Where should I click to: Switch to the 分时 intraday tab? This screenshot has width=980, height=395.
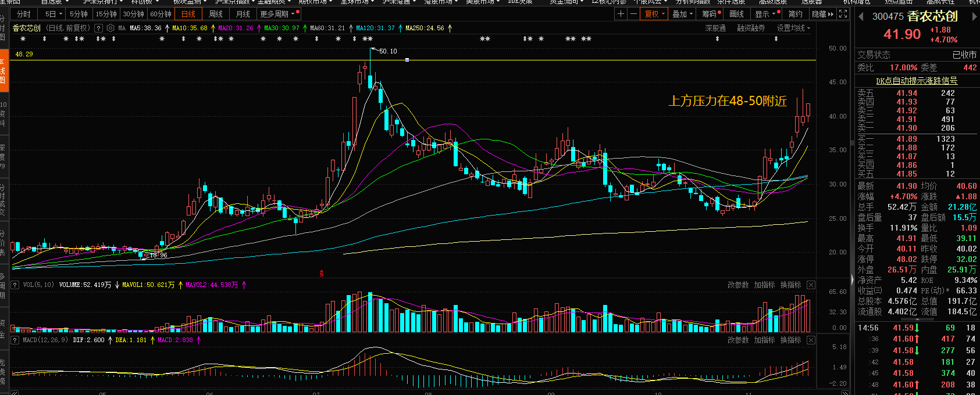pos(23,14)
